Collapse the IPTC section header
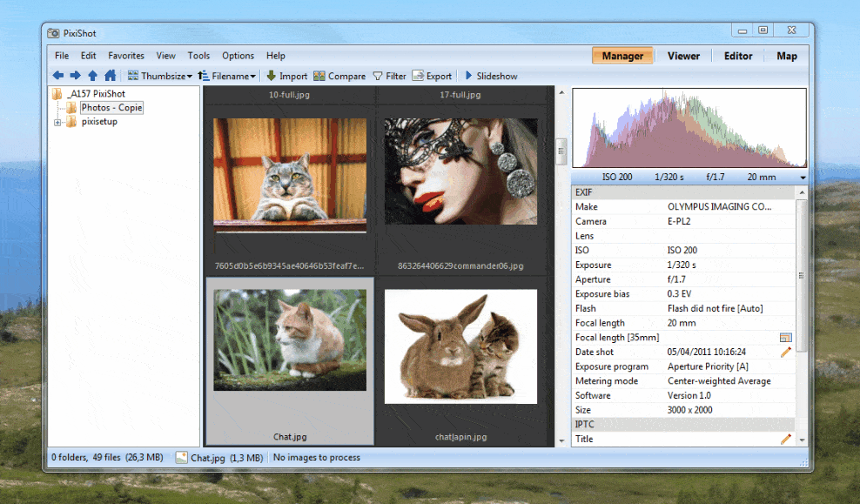Image resolution: width=860 pixels, height=504 pixels. (683, 425)
